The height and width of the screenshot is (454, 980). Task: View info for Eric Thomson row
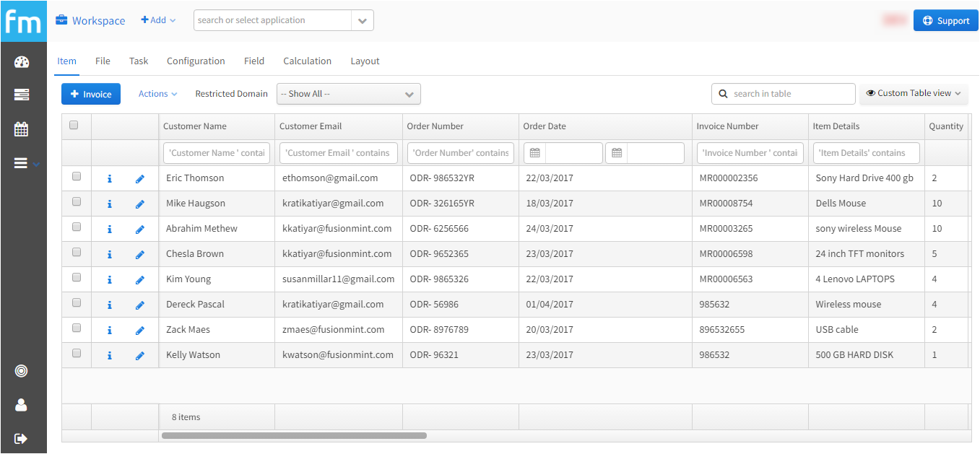[x=110, y=179]
